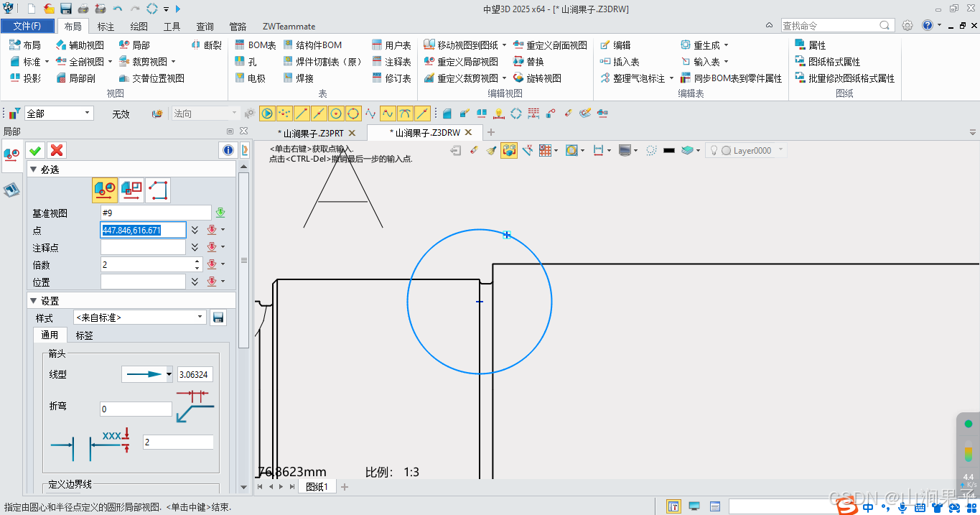The width and height of the screenshot is (980, 515).
Task: Open the layer manager stack icon
Action: (688, 150)
